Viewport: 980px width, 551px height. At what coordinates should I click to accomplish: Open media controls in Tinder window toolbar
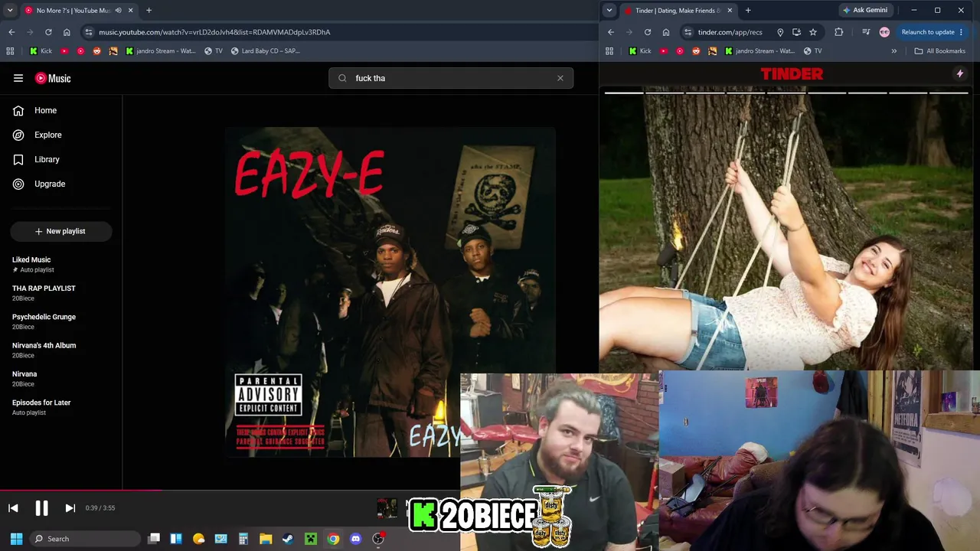(866, 32)
